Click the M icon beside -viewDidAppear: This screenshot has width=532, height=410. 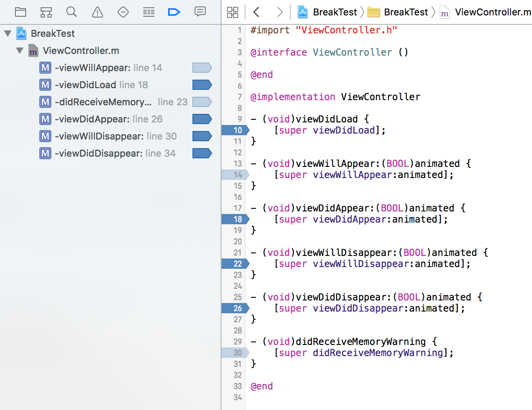pyautogui.click(x=45, y=119)
